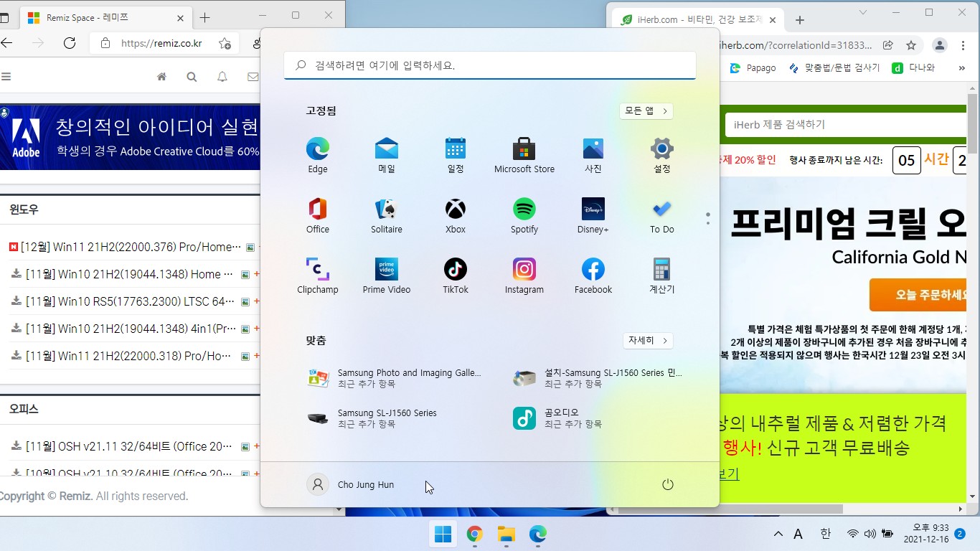
Task: Open the notification center badge
Action: pos(960,534)
